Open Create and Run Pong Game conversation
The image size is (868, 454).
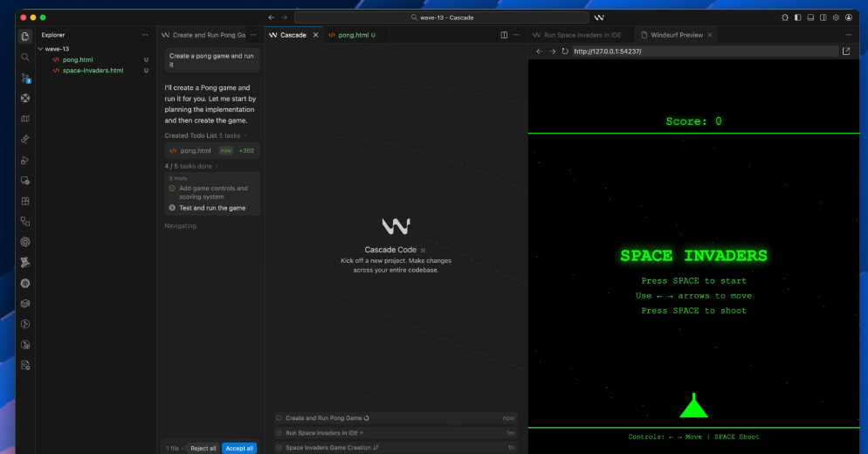pyautogui.click(x=396, y=418)
